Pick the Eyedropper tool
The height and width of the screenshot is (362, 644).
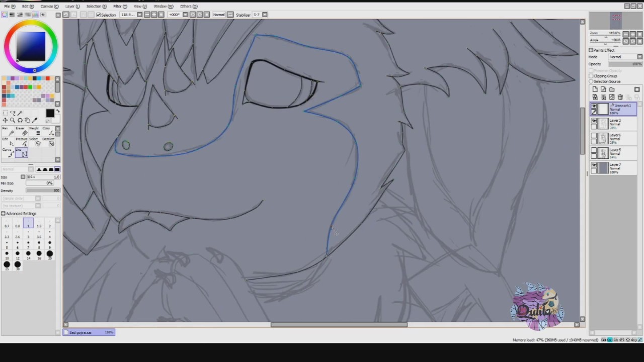point(35,120)
